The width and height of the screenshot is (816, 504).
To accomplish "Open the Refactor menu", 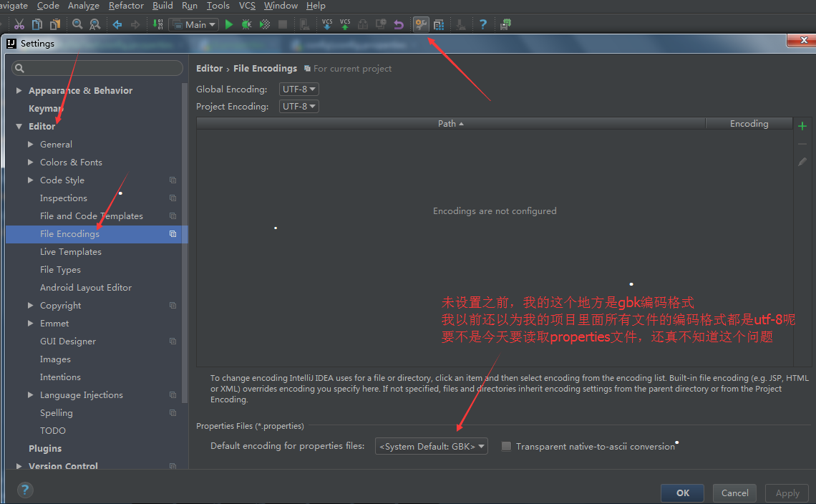I will click(126, 6).
